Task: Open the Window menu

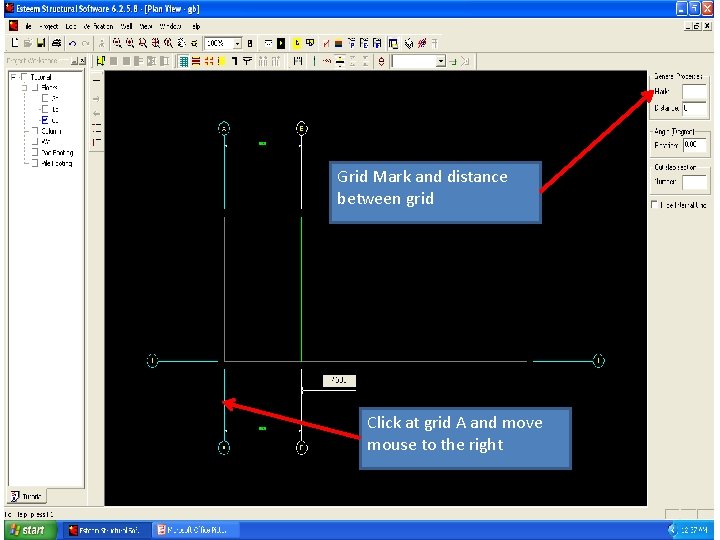Action: click(170, 26)
